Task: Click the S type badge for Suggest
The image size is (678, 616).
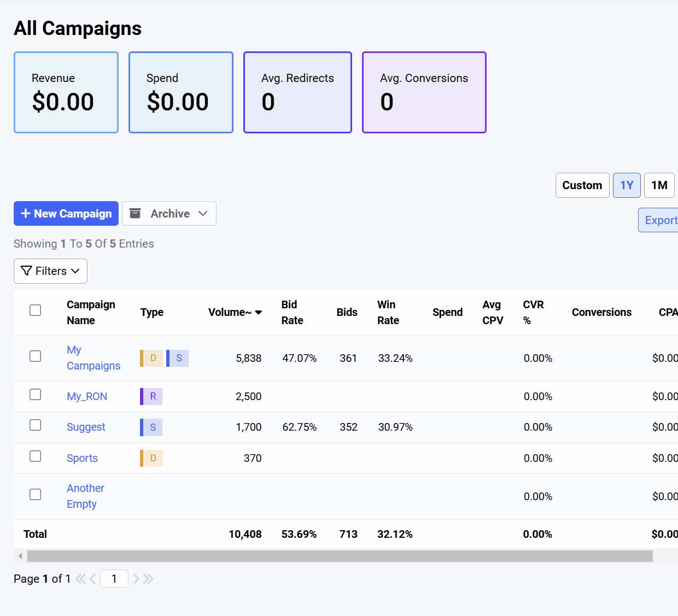Action: pyautogui.click(x=152, y=427)
